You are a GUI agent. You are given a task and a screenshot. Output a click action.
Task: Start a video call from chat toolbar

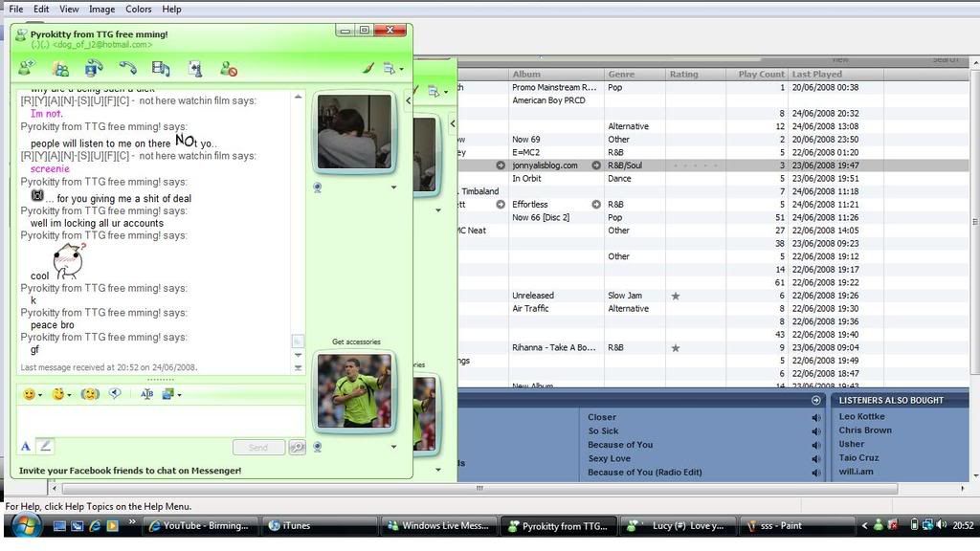[x=93, y=68]
